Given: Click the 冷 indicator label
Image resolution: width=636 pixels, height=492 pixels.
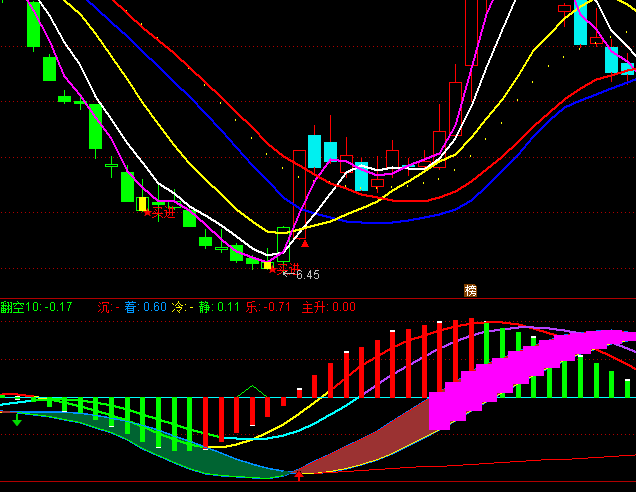Looking at the screenshot, I should (x=180, y=307).
